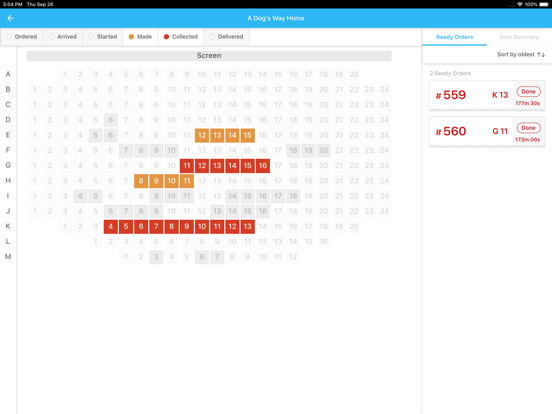Switch to the Item Summary tab
The height and width of the screenshot is (414, 552).
coord(519,37)
